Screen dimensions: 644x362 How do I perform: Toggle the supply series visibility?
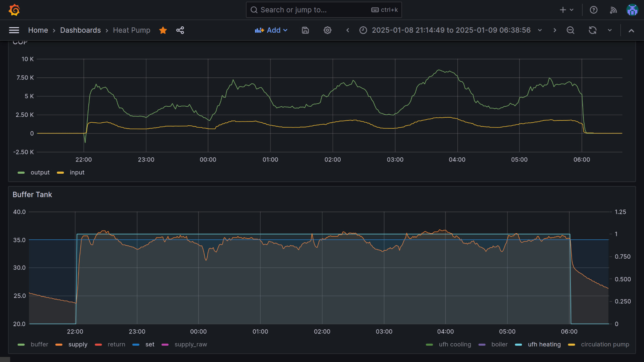[x=78, y=344]
